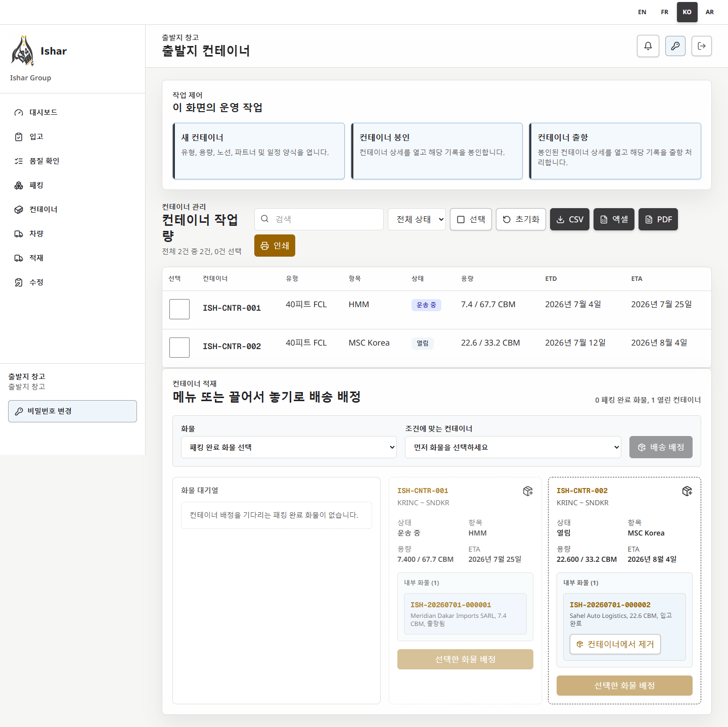The image size is (728, 727).
Task: Click the 패킹 boxes icon
Action: pos(19,185)
